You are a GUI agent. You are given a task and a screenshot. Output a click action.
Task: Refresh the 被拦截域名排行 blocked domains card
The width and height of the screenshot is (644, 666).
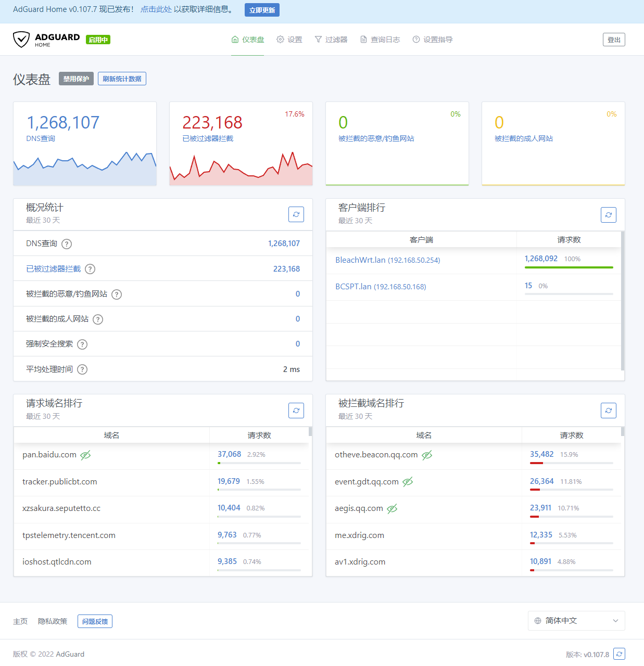pos(609,411)
